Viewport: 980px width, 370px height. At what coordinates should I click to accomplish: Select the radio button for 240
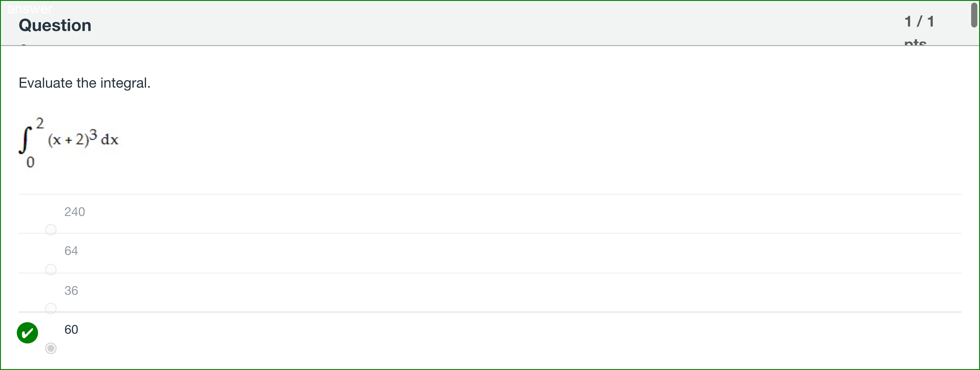point(51,229)
